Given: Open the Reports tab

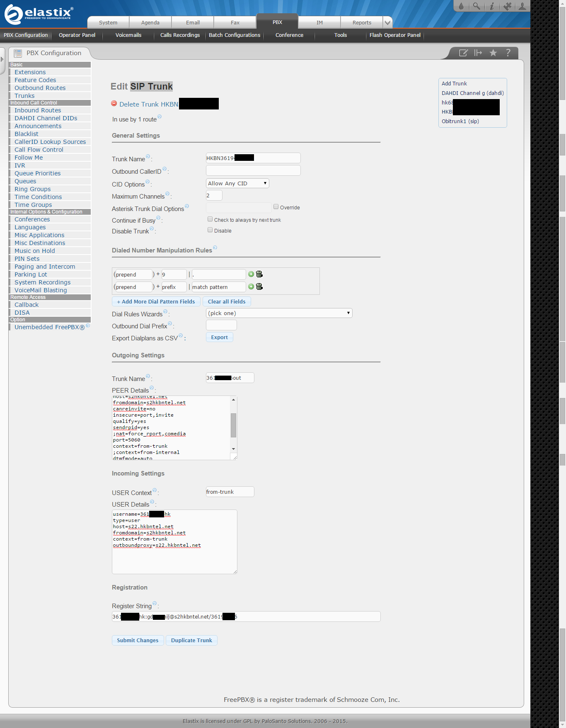Looking at the screenshot, I should click(362, 22).
